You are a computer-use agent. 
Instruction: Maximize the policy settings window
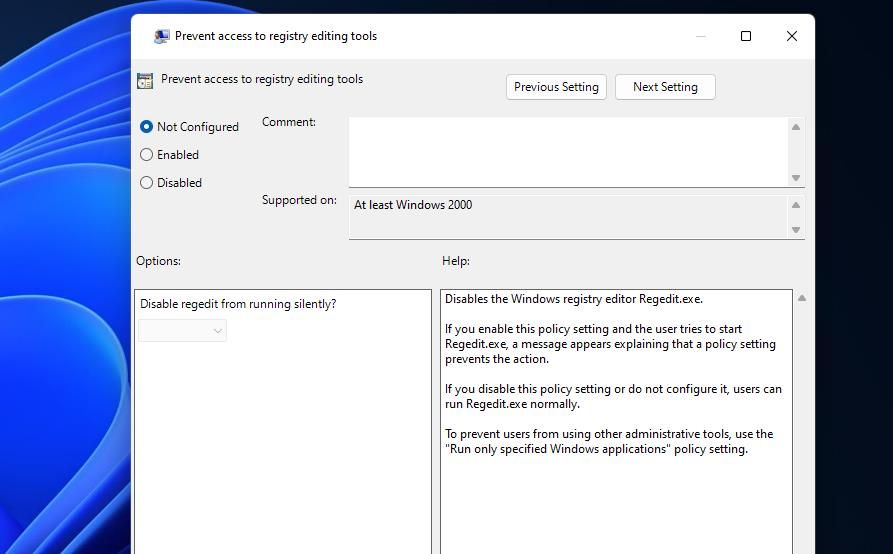(745, 36)
